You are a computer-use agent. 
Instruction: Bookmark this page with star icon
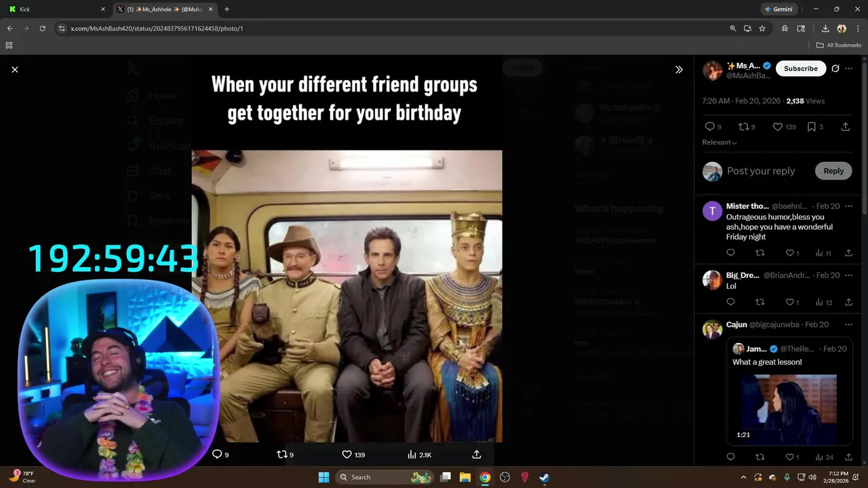pos(762,28)
